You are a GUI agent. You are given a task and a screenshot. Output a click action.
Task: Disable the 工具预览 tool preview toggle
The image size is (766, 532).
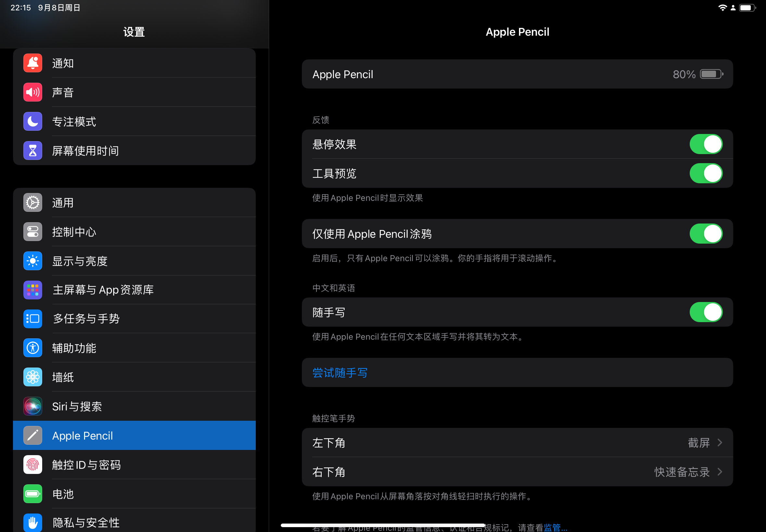coord(706,173)
